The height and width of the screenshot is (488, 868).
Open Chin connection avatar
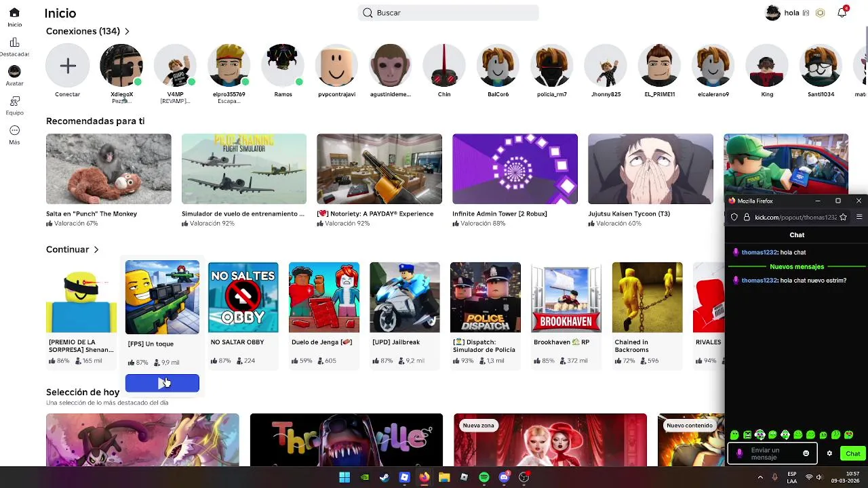pos(444,66)
